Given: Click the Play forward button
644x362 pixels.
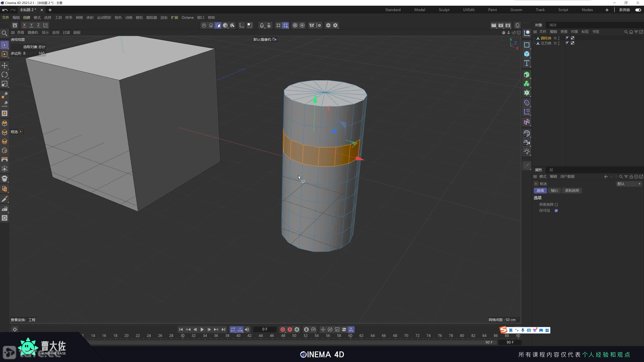Looking at the screenshot, I should click(x=202, y=329).
